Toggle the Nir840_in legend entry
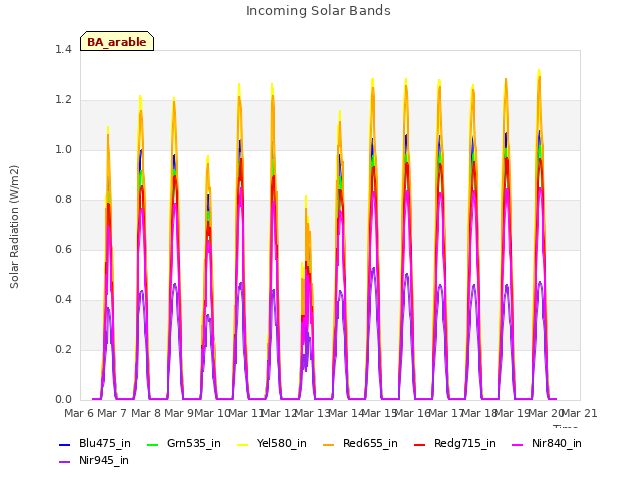Viewport: 640px width, 480px height. pos(547,444)
